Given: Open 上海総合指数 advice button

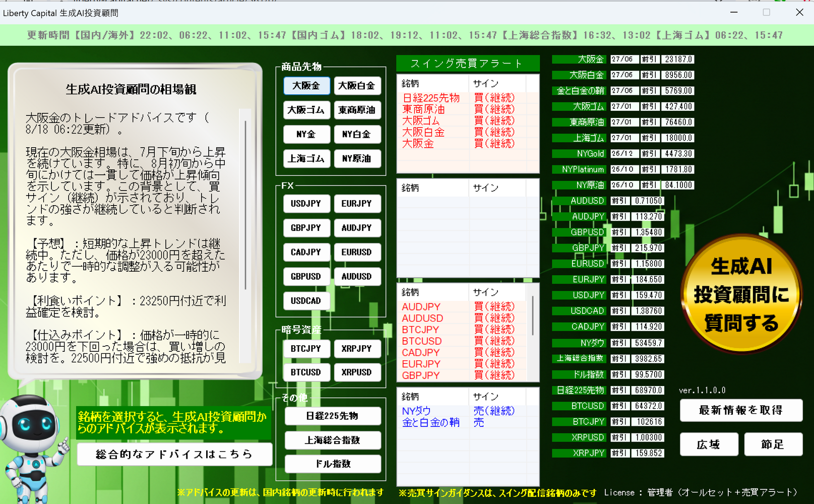Looking at the screenshot, I should [x=333, y=440].
